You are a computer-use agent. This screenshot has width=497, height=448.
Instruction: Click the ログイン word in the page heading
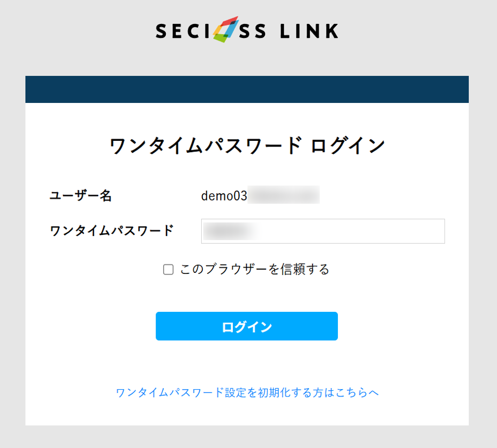pos(347,146)
